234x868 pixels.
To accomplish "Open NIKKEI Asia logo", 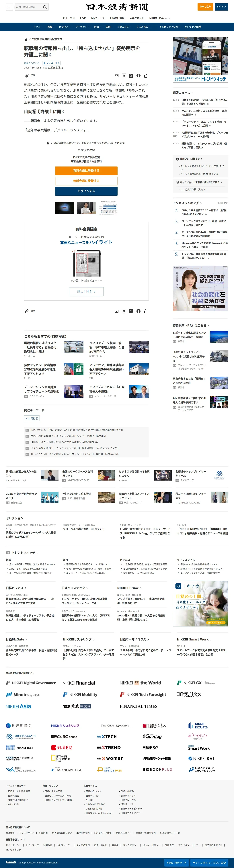I will pyautogui.click(x=18, y=706).
